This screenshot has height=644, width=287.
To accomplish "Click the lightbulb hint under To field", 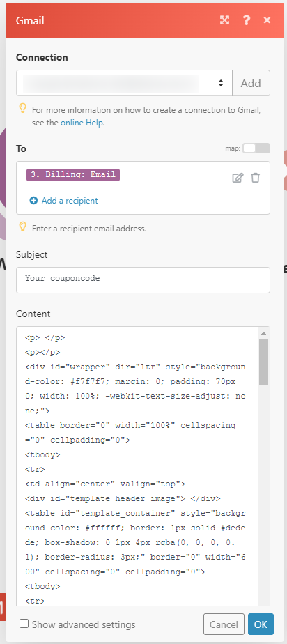I will 24,227.
